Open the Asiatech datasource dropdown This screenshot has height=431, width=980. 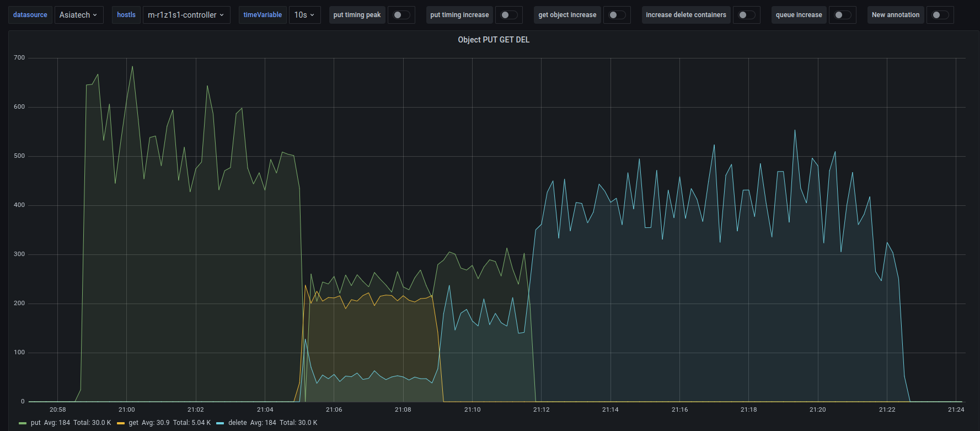78,15
